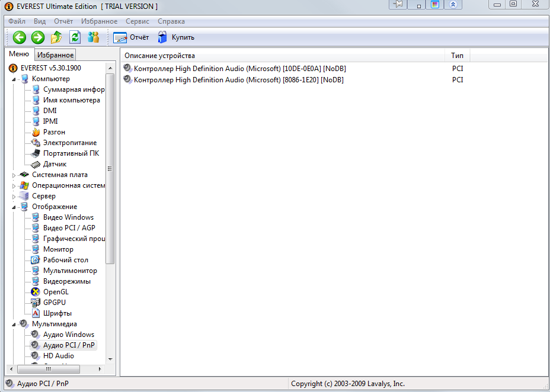Image resolution: width=550 pixels, height=392 pixels.
Task: Sort by Описание устройства column header
Action: point(283,56)
